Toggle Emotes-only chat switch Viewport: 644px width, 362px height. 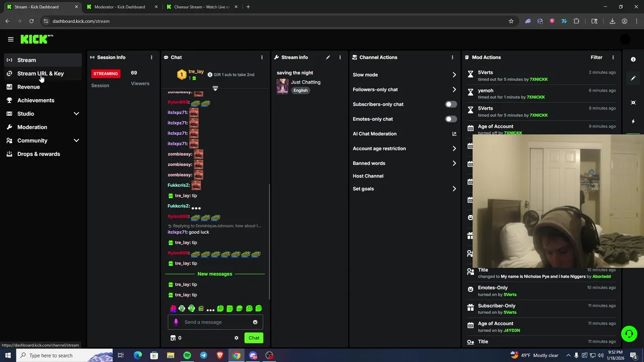(451, 119)
